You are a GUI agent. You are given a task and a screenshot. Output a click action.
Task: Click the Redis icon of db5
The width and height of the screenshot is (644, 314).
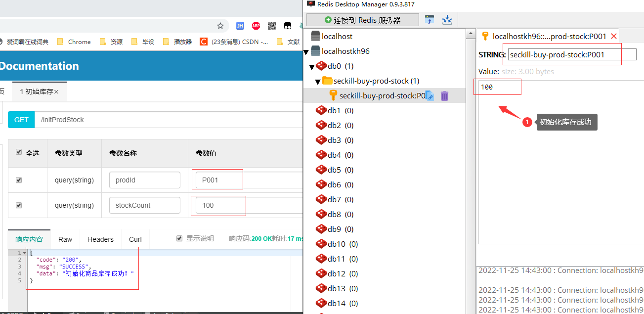point(321,170)
